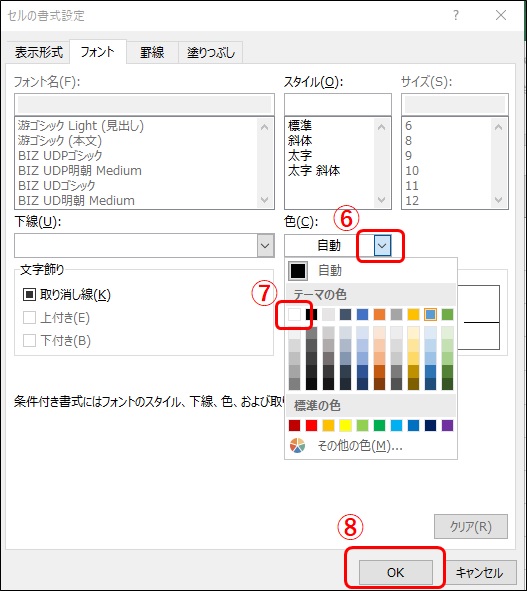Click the キャンセル button
Viewport: 527px width, 591px height.
click(479, 573)
